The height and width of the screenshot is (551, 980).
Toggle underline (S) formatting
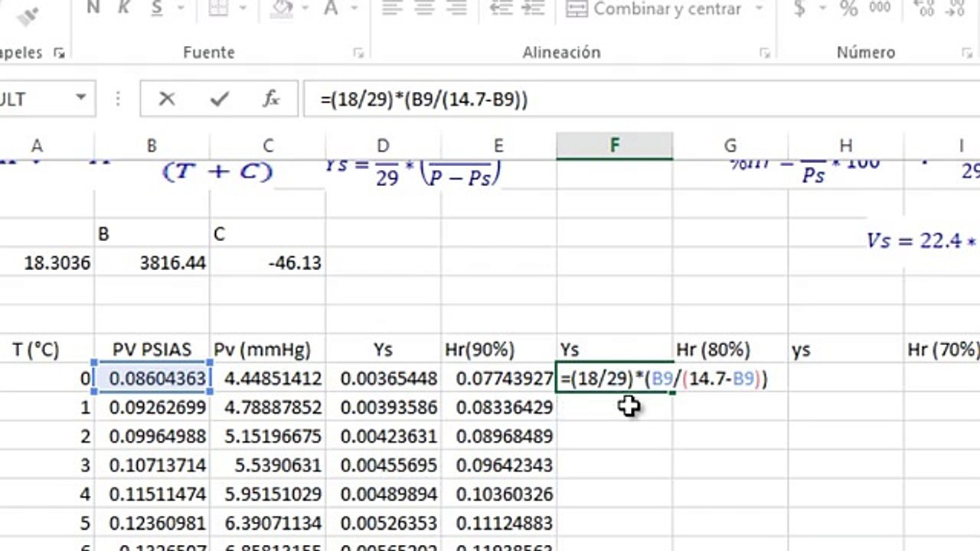156,8
